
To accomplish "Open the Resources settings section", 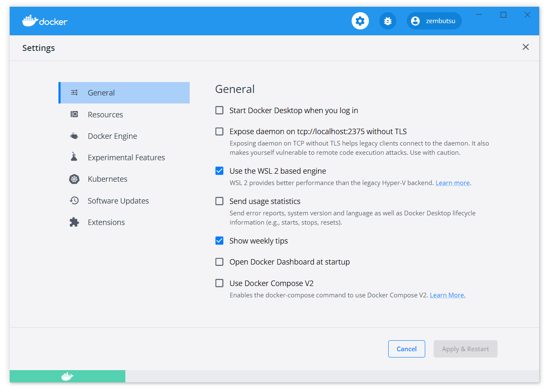I will point(124,114).
